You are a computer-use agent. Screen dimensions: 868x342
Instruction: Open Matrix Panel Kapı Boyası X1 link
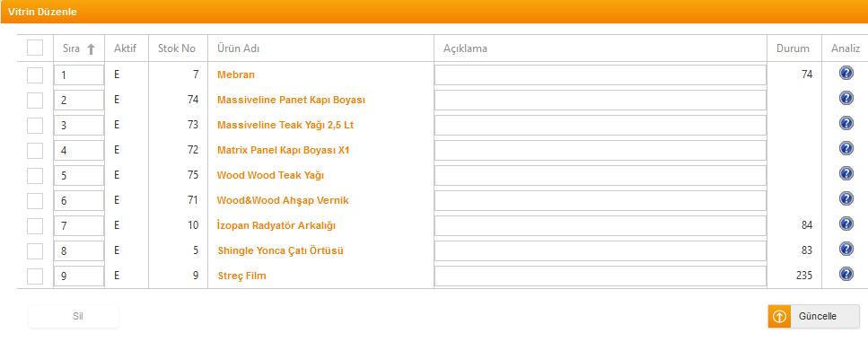(284, 150)
